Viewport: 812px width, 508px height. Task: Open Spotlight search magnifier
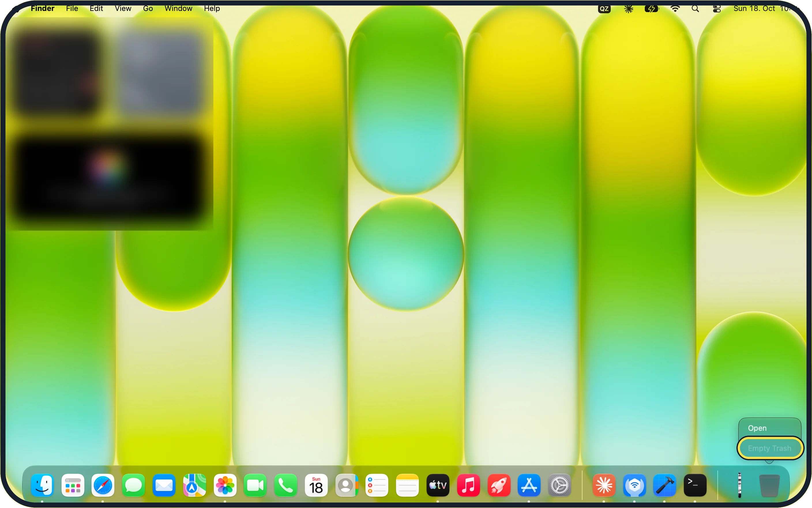pyautogui.click(x=695, y=9)
